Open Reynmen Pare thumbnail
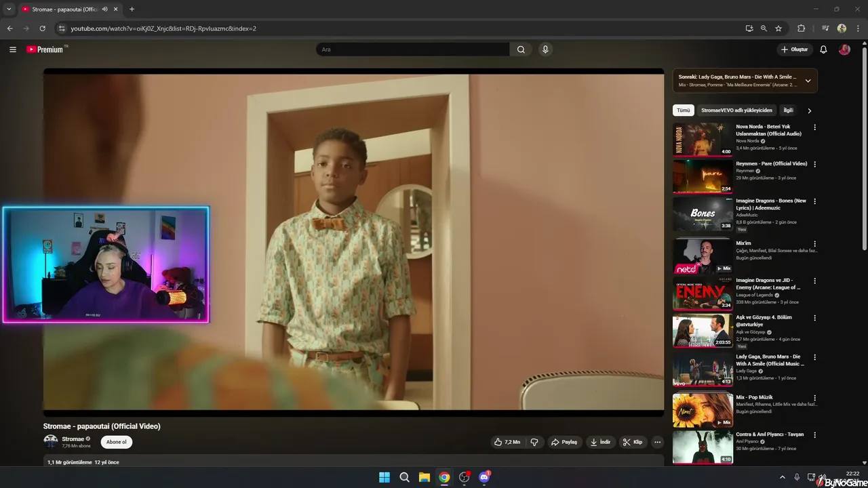Image resolution: width=868 pixels, height=488 pixels. coord(703,176)
